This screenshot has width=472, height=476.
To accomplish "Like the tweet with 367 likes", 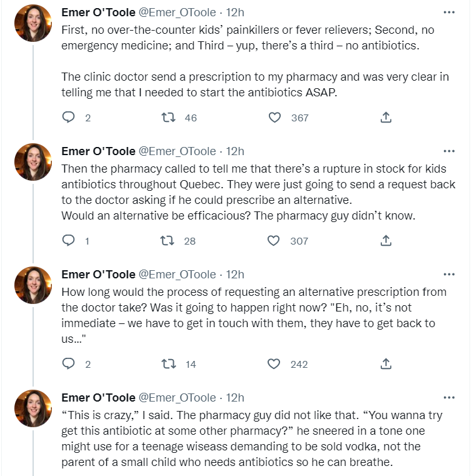I will pos(274,118).
